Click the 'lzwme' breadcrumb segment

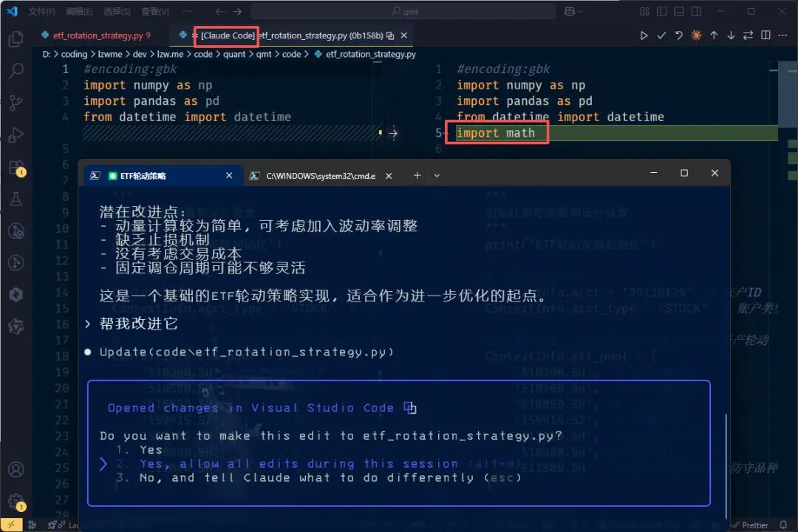point(110,54)
